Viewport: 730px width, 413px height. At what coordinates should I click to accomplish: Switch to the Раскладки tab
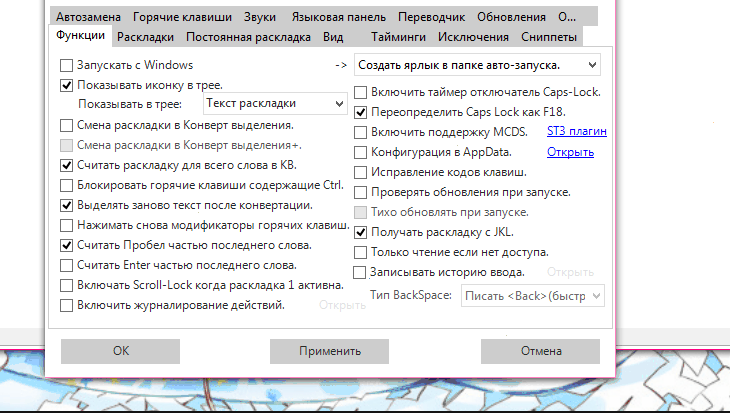[x=145, y=37]
